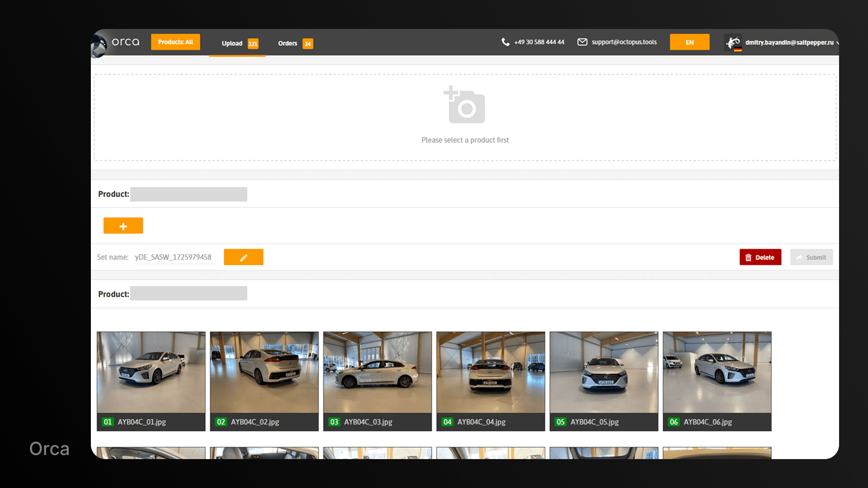Select thumbnail AYB04C_03.jpg side view
The image size is (868, 488).
377,372
